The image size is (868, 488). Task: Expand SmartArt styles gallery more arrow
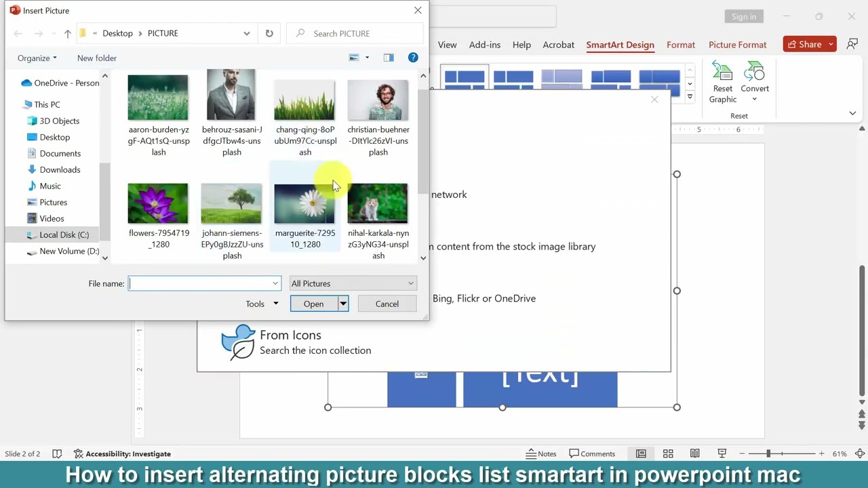coord(690,97)
